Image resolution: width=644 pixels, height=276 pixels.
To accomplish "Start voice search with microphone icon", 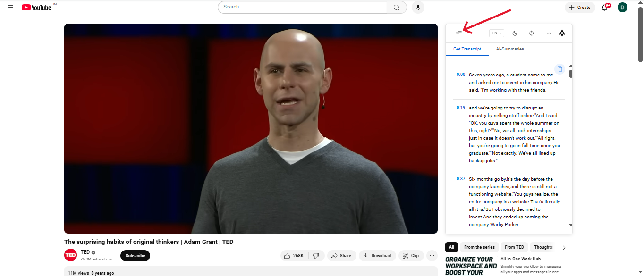I will click(418, 7).
